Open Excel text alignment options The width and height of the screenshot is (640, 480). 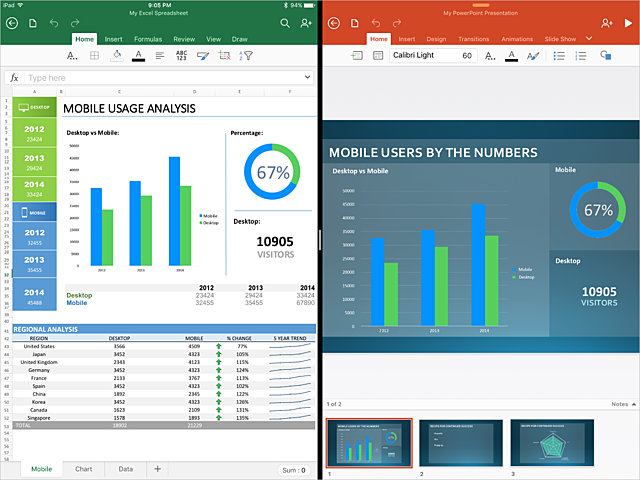(160, 56)
